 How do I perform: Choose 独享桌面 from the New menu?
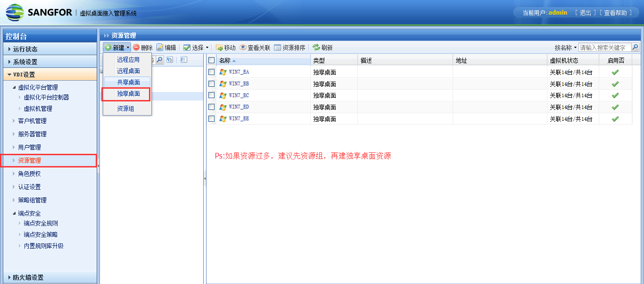(128, 94)
